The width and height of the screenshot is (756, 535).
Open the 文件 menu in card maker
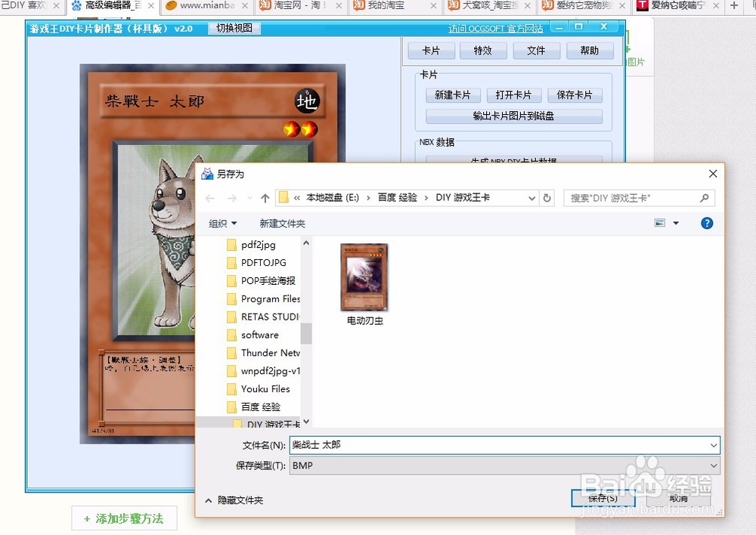[x=536, y=51]
